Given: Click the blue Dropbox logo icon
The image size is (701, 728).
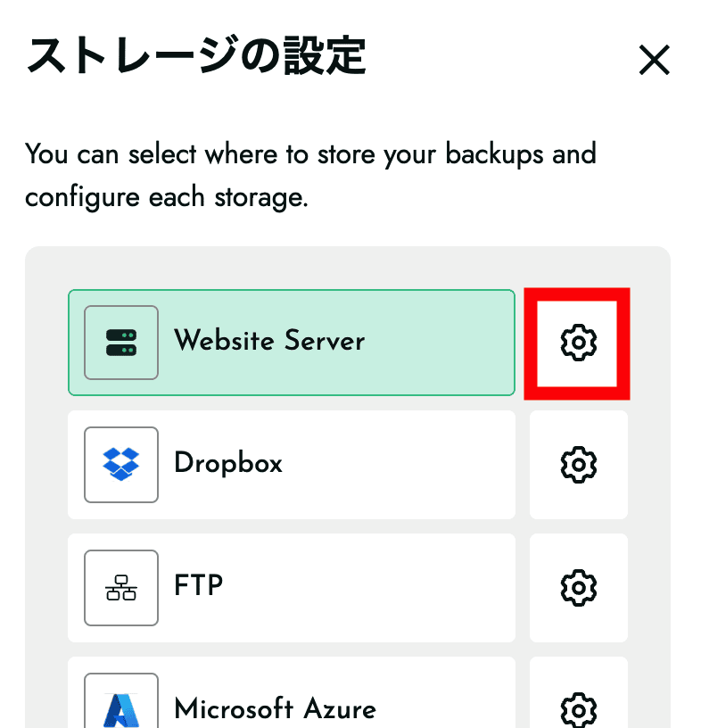Looking at the screenshot, I should [121, 465].
